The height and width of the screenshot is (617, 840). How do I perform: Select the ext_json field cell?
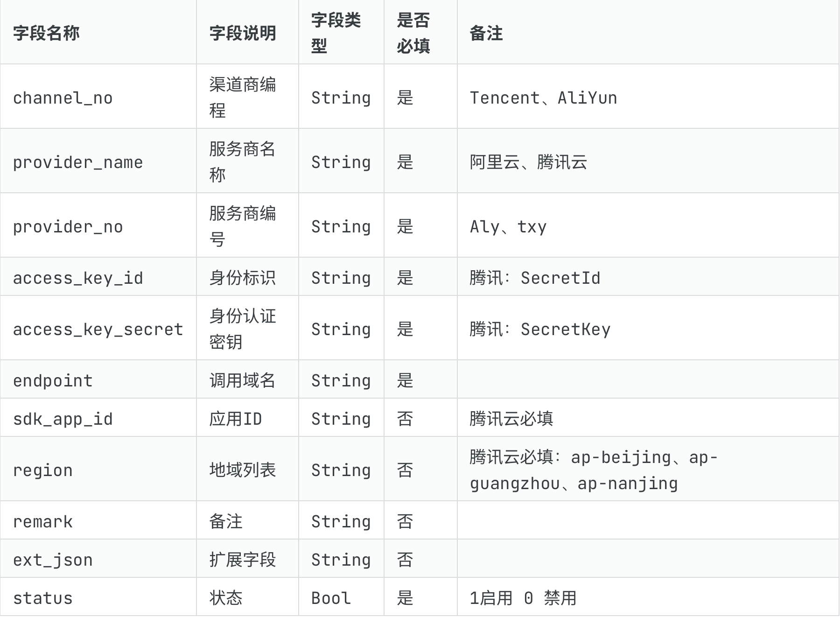pos(98,559)
